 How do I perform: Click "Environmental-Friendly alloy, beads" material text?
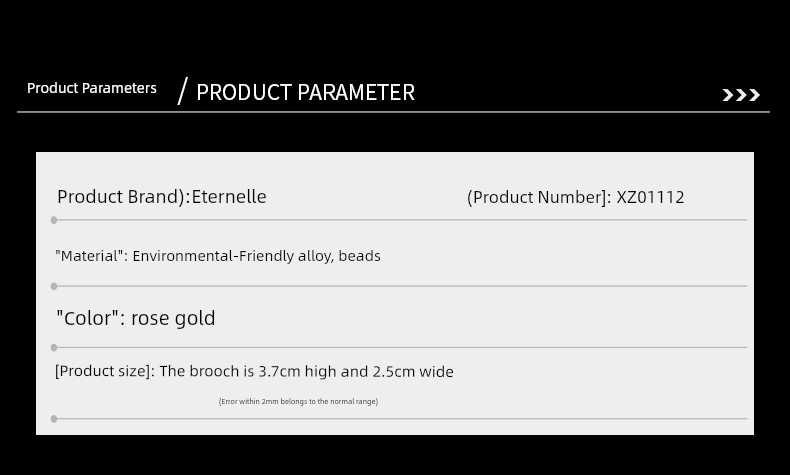point(256,256)
